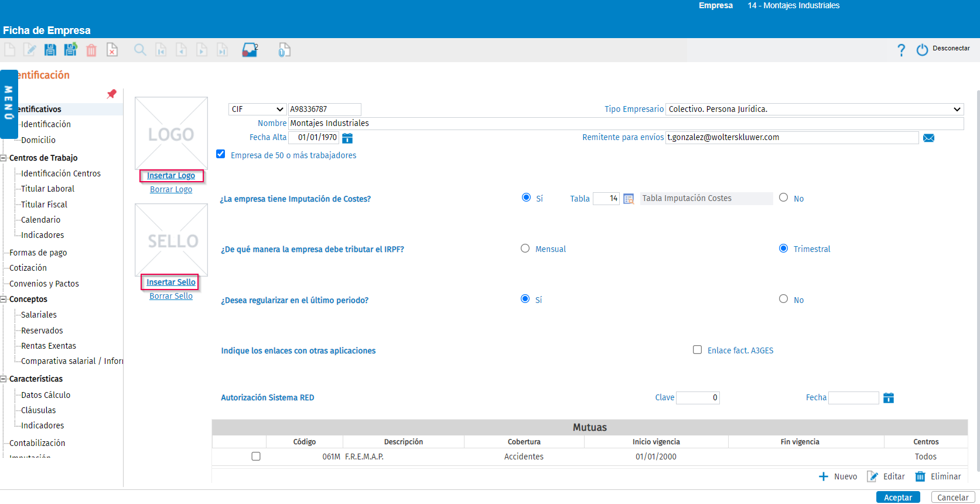Collapse the Centros de Trabajo tree node

pyautogui.click(x=3, y=158)
